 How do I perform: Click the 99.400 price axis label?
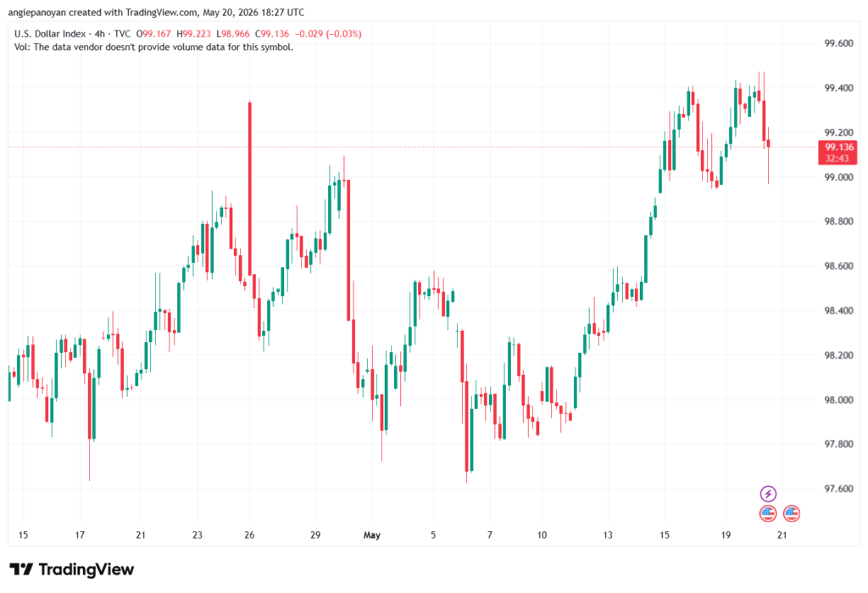tap(838, 88)
